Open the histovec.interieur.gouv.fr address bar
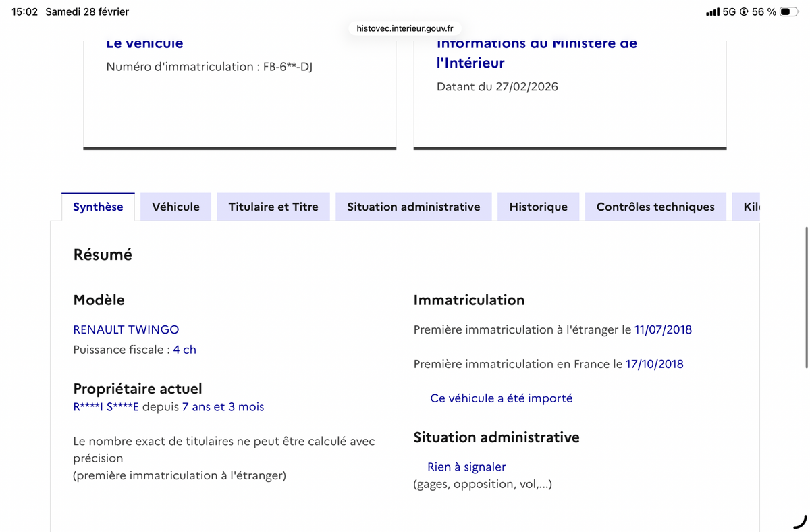Screen dimensions: 810x532 404,28
